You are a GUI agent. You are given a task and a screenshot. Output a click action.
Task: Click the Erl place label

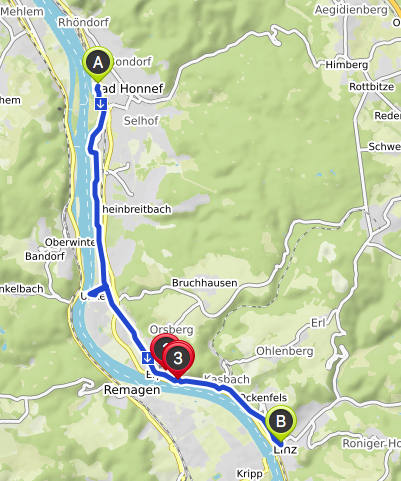point(318,323)
